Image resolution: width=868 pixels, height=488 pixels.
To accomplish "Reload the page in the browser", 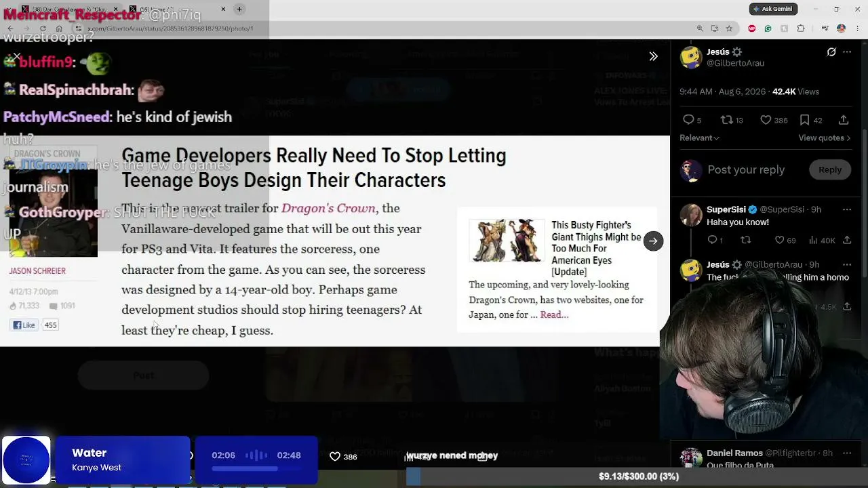I will coord(43,28).
